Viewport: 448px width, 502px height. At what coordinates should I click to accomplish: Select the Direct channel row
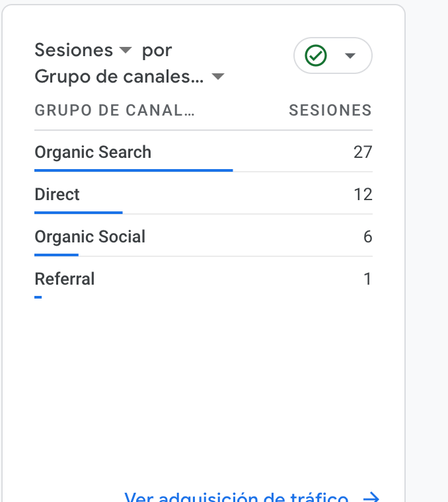pos(57,195)
